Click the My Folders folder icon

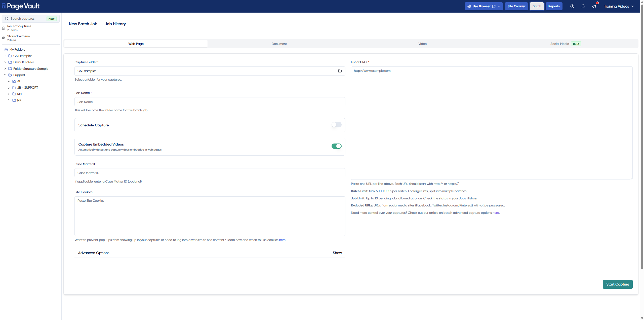tap(6, 50)
